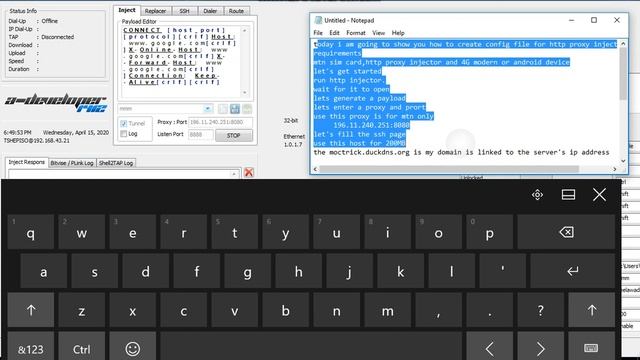Tap the backspace key on keyboard
Screen dimensions: 640x360
[566, 232]
